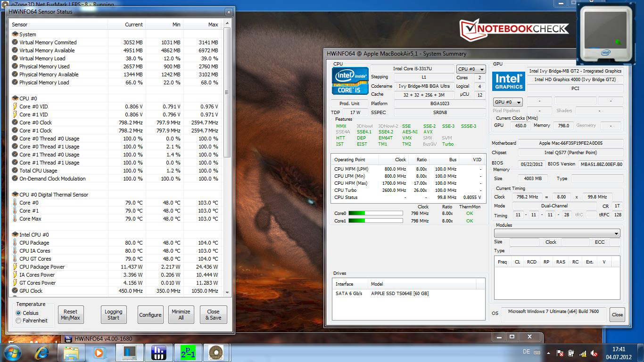Select the APPLE SSD TS064E drive entry
This screenshot has width=644, height=362.
(x=408, y=294)
